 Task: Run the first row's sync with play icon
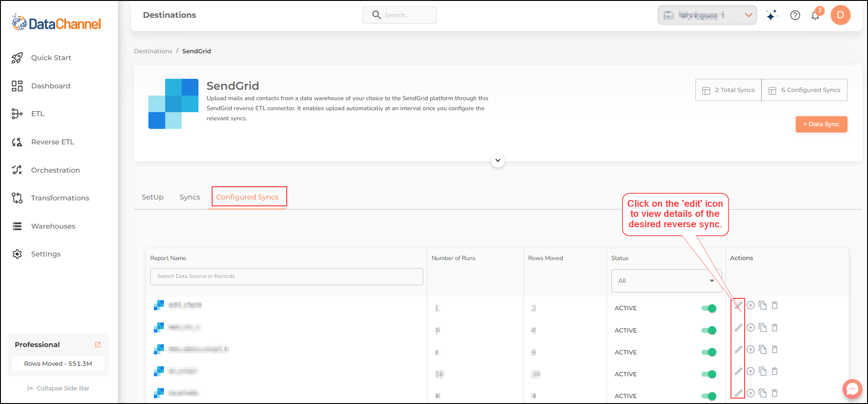pyautogui.click(x=751, y=305)
